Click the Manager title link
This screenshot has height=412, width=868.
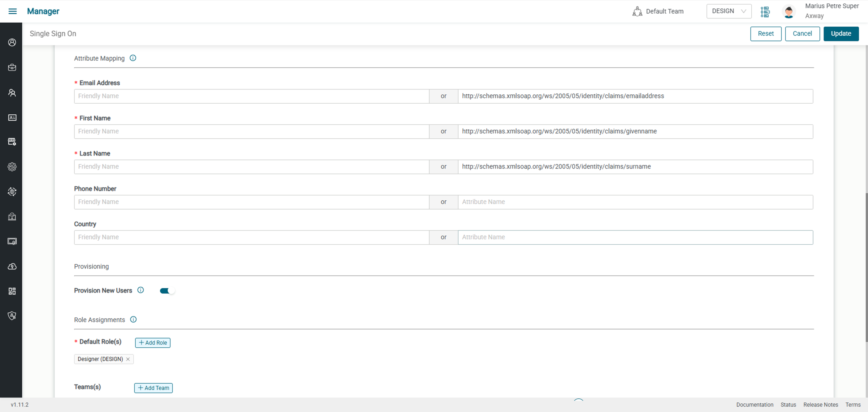click(43, 11)
